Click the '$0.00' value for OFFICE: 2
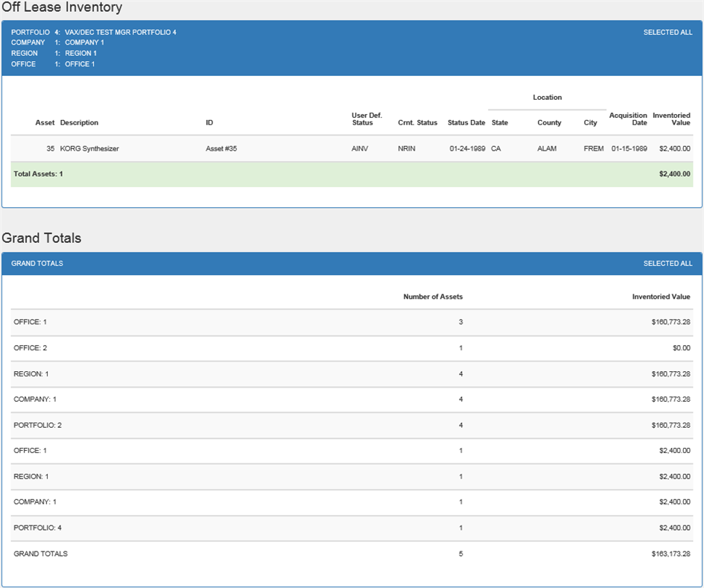This screenshot has height=588, width=704. pyautogui.click(x=682, y=348)
